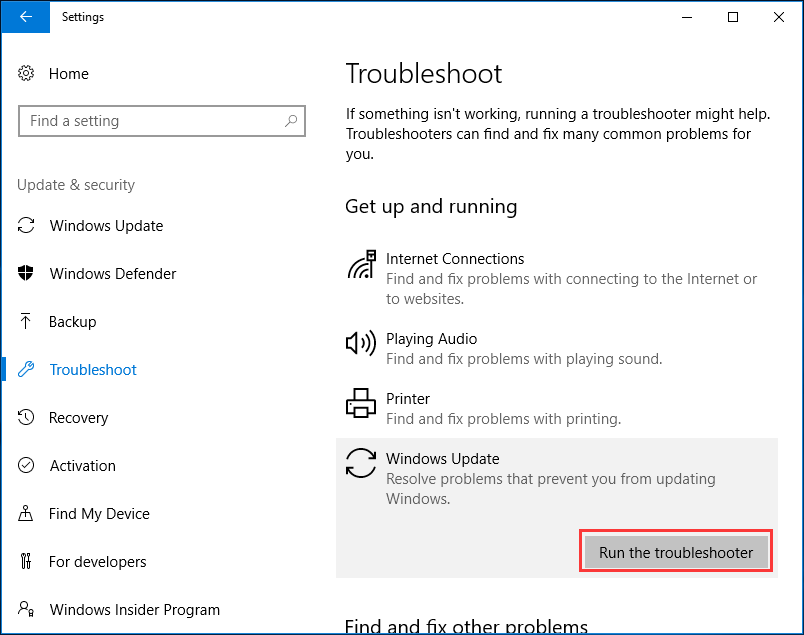Expand the Printer troubleshooter entry
804x635 pixels.
(557, 408)
